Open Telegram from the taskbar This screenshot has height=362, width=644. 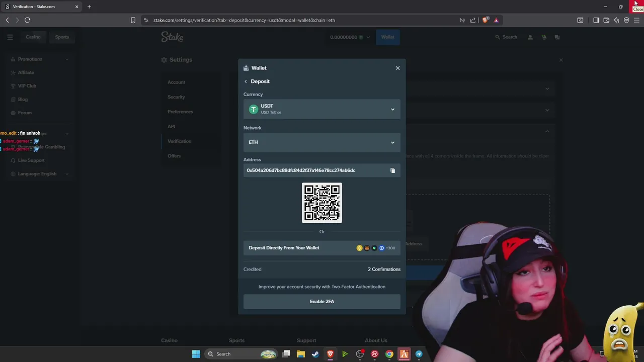419,354
